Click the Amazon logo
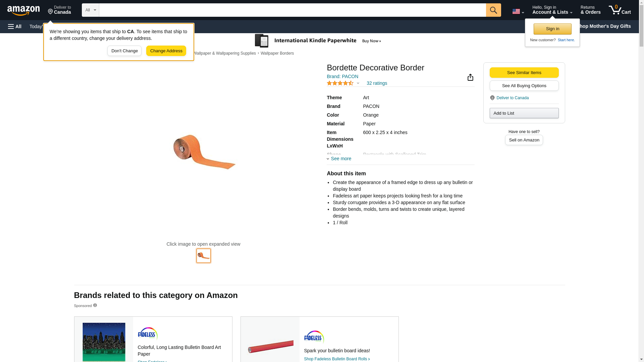644x362 pixels. coord(23,10)
